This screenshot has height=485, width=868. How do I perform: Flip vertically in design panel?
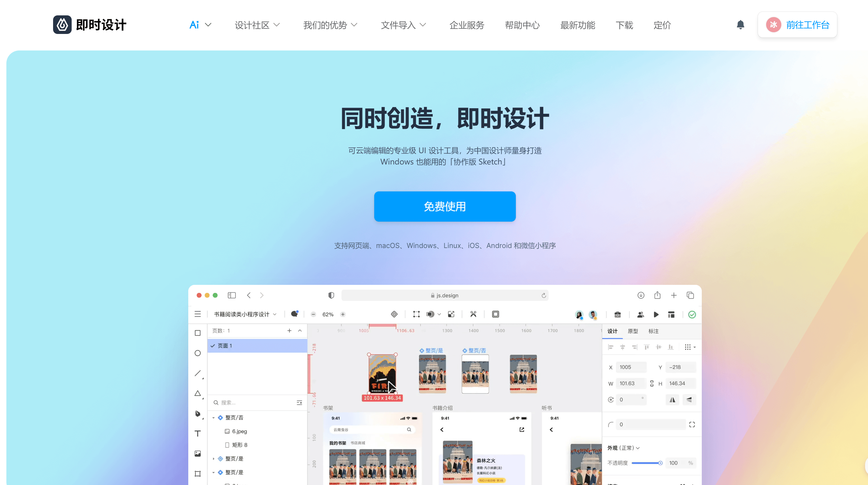(689, 399)
